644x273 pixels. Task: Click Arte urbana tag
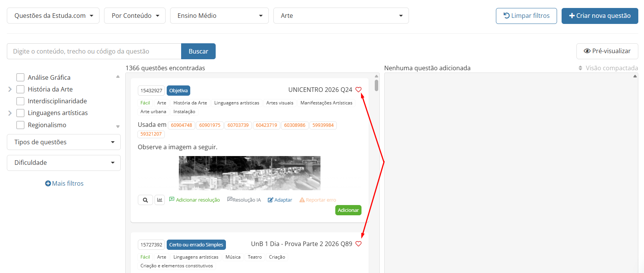point(153,112)
